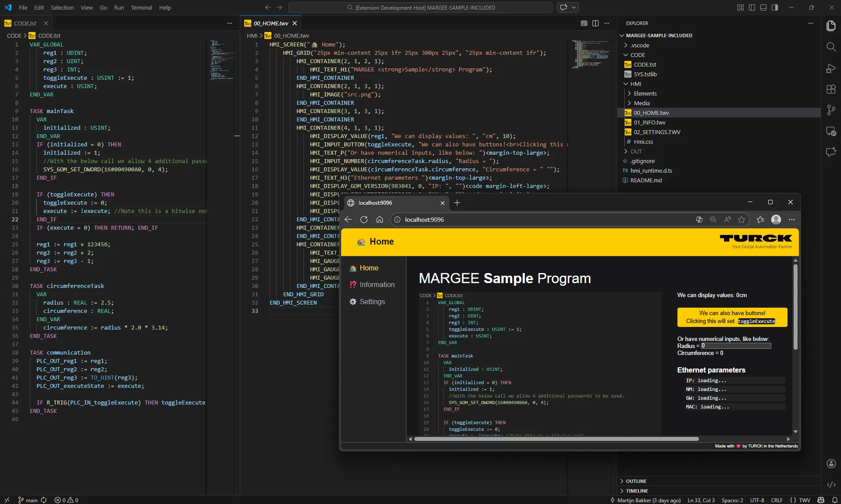Open the Terminal menu
Image resolution: width=841 pixels, height=504 pixels.
[142, 7]
